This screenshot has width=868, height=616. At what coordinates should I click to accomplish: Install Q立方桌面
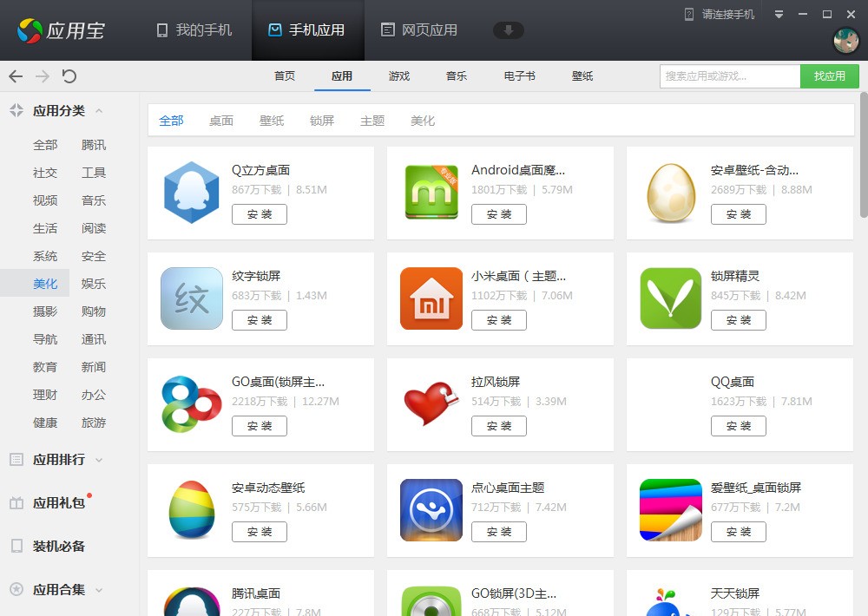(260, 214)
